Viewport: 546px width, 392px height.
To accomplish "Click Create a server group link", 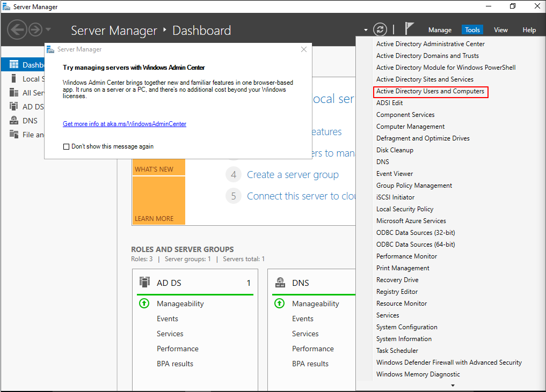I will click(293, 175).
